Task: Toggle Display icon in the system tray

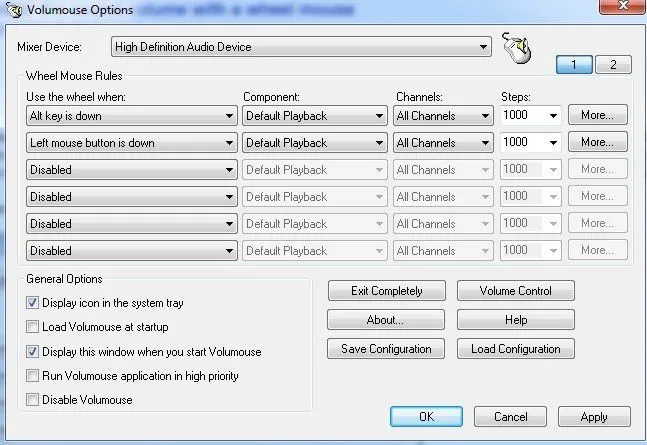Action: pos(34,302)
